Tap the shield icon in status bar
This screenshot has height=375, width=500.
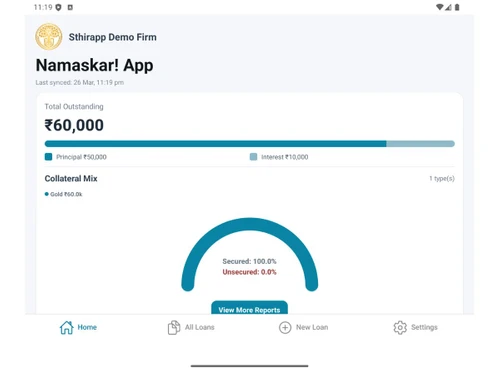(x=58, y=7)
